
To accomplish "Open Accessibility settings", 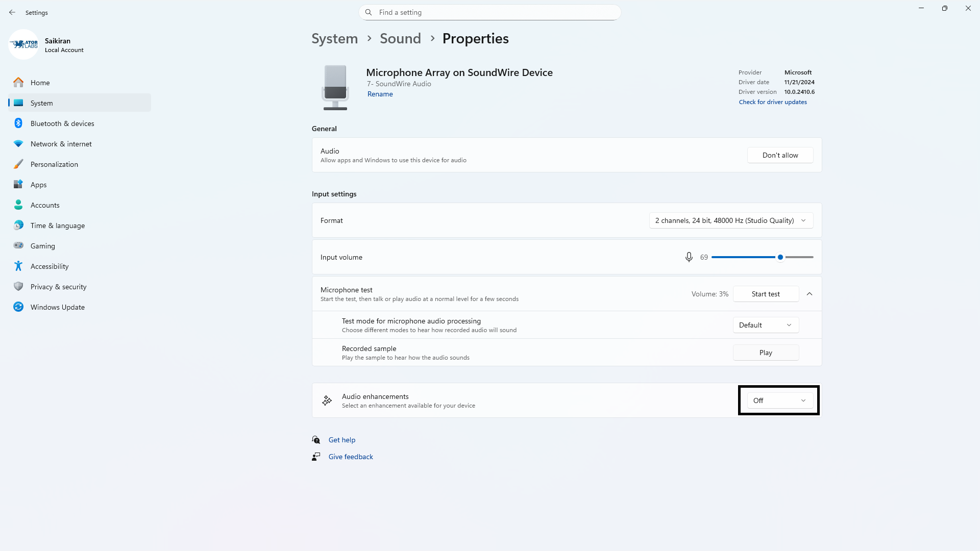I will (49, 266).
